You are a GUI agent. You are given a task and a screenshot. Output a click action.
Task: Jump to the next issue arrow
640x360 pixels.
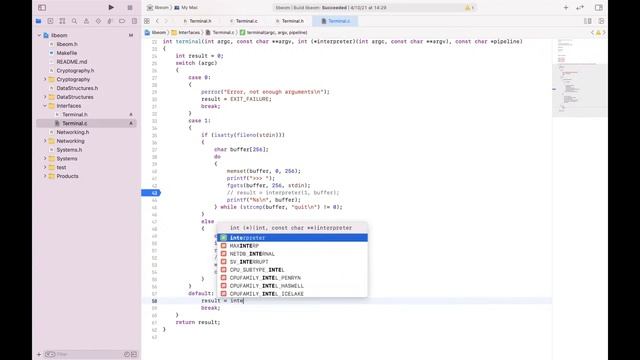(604, 32)
